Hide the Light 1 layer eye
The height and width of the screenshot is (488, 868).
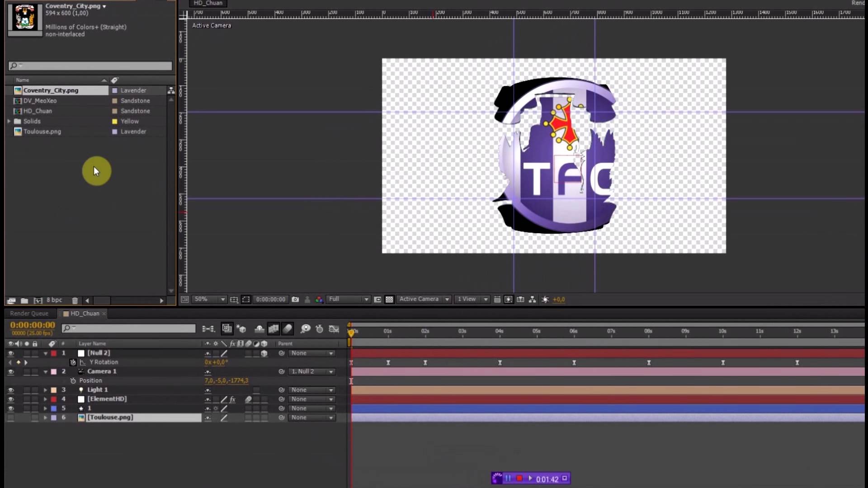pyautogui.click(x=11, y=390)
